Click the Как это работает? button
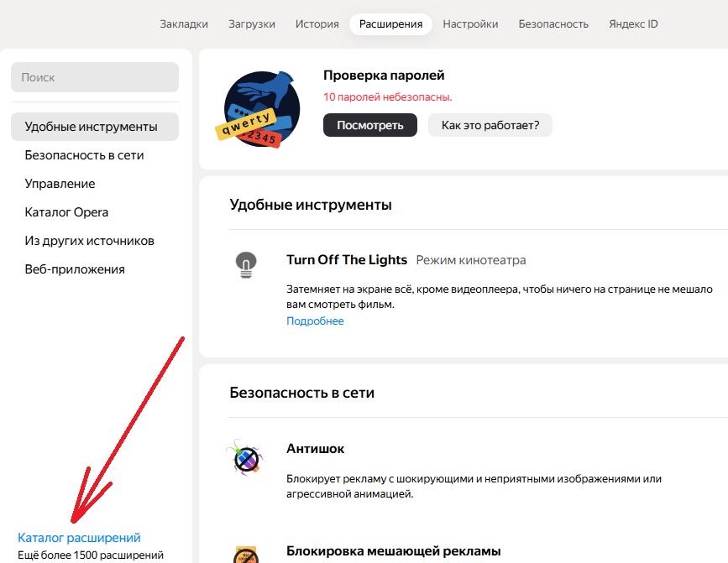728x563 pixels. click(x=490, y=125)
